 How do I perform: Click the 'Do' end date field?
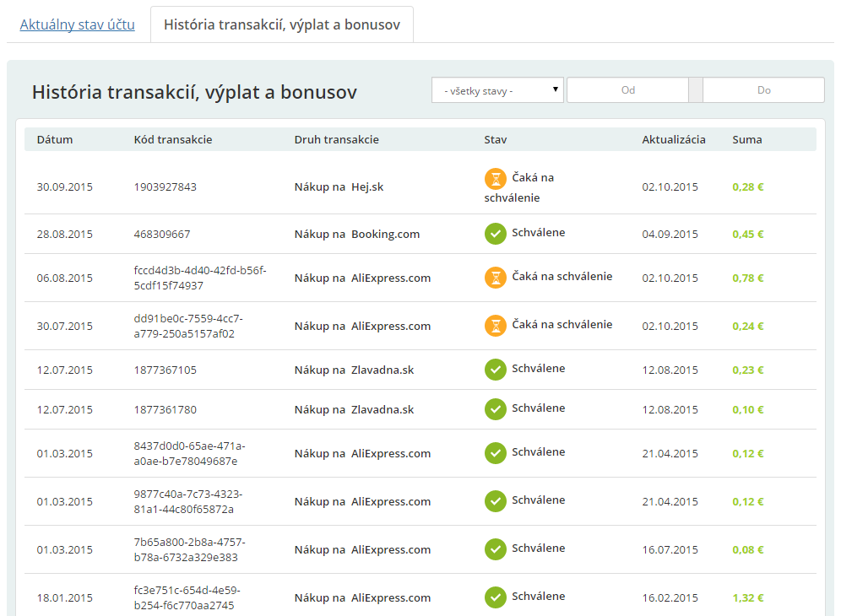(x=764, y=90)
